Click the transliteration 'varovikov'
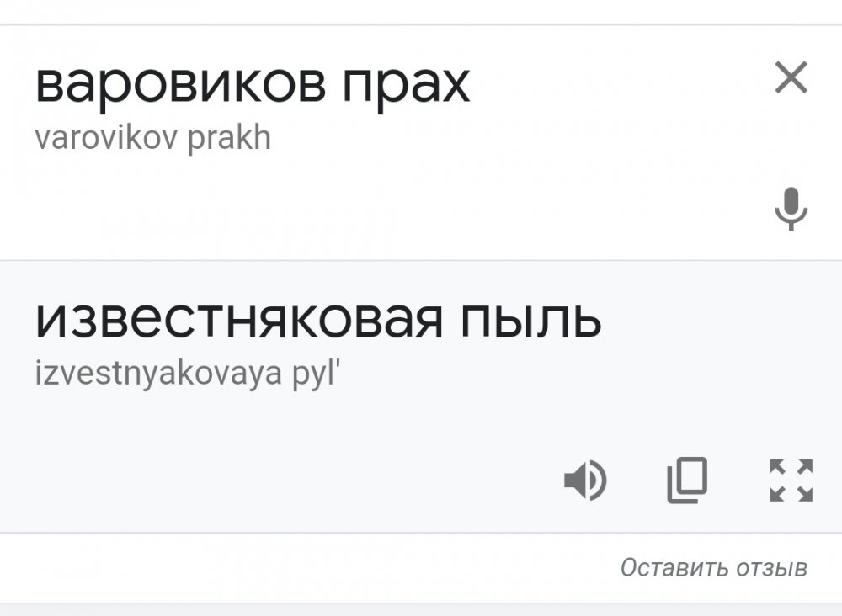 pos(105,137)
